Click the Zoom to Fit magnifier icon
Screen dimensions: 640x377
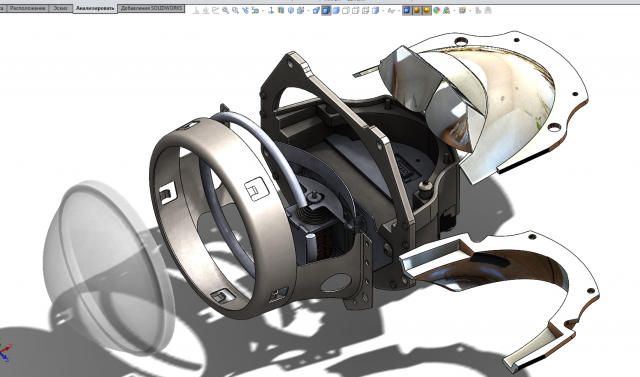(225, 11)
